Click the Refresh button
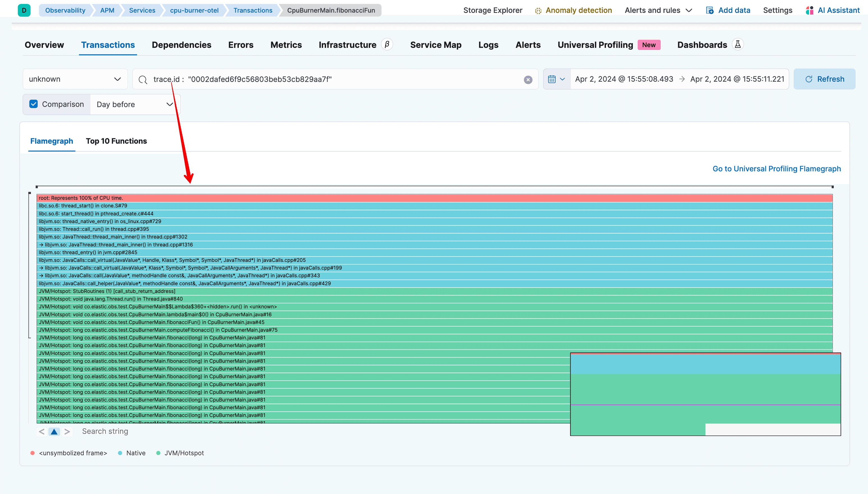 click(x=825, y=79)
